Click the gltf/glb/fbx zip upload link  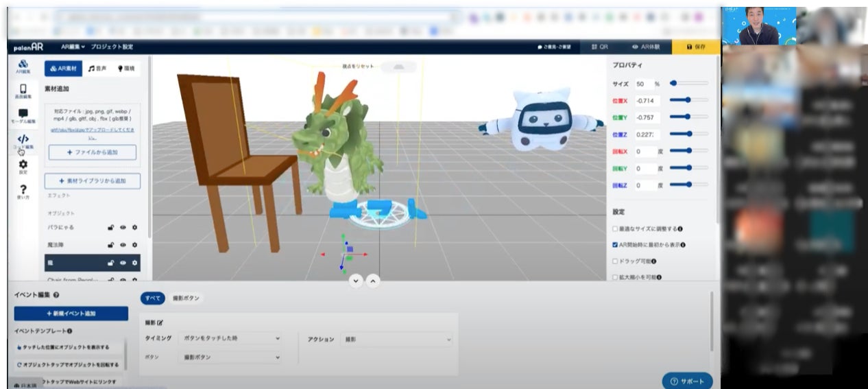[x=92, y=133]
